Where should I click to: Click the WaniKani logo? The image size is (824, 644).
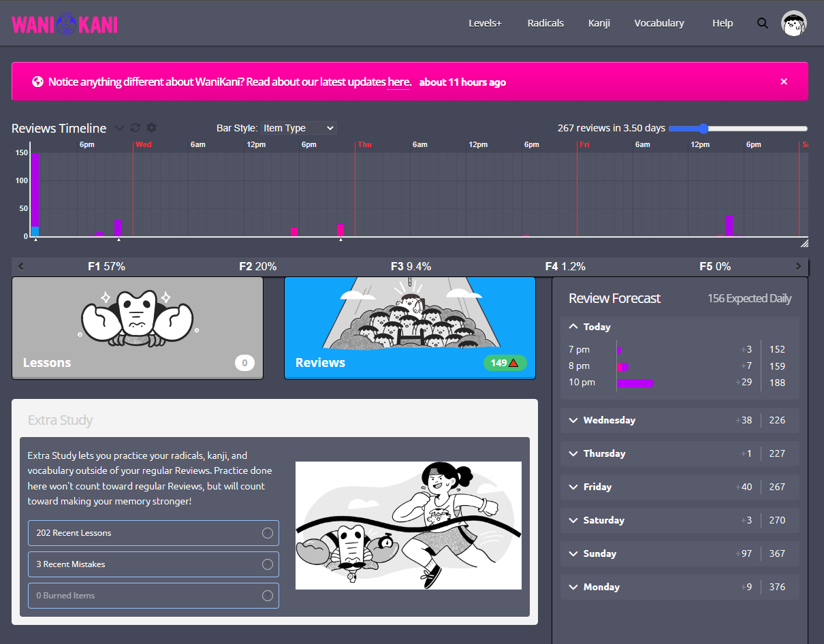tap(65, 24)
